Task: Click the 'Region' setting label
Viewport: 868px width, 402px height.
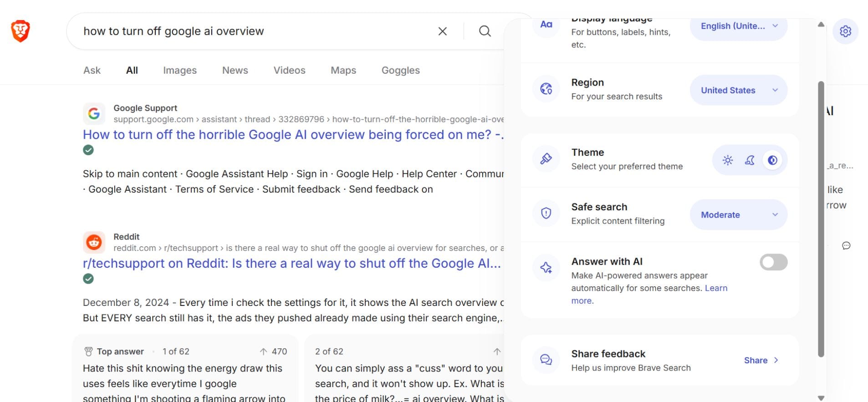Action: 587,82
